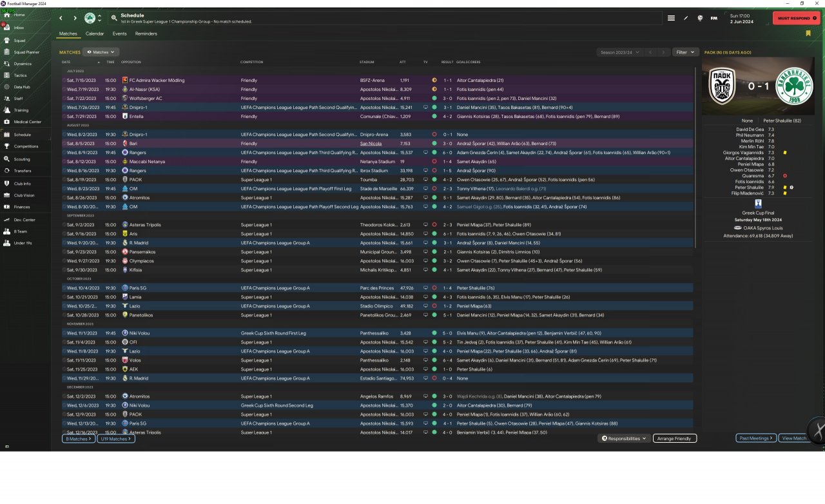Expand the Responsibilities dropdown

624,438
